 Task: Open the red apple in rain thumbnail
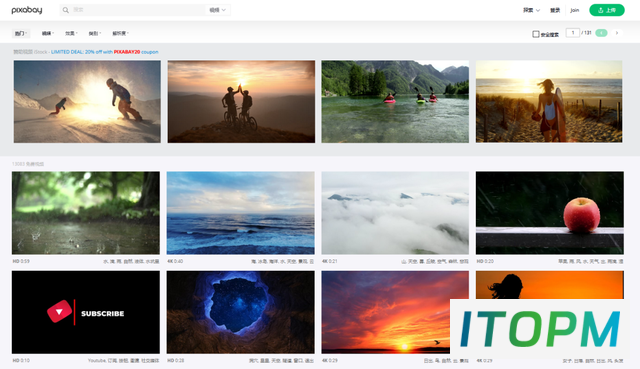point(549,213)
